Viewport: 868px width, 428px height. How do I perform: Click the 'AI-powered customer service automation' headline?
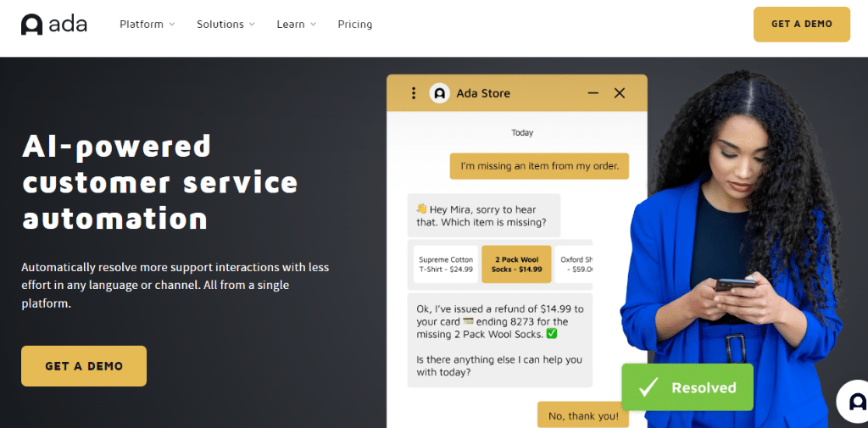160,183
